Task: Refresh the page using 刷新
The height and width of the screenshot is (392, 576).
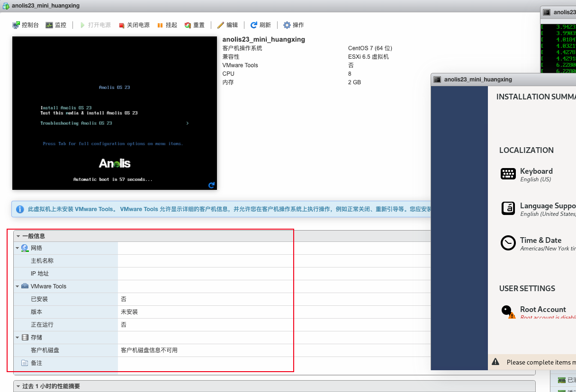Action: point(261,25)
